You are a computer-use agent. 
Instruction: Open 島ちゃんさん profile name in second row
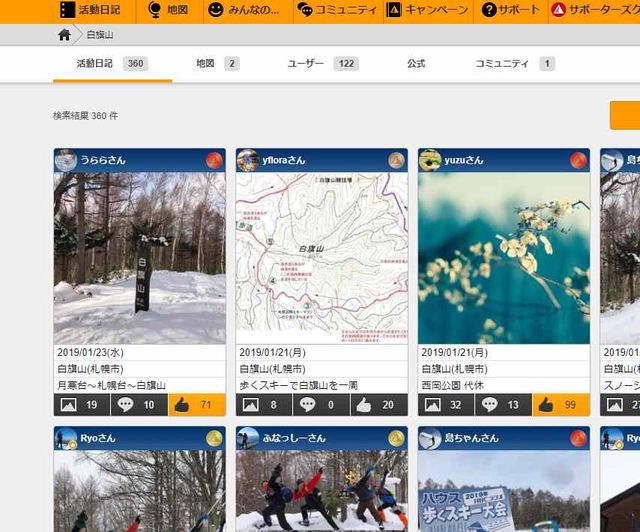pyautogui.click(x=471, y=438)
